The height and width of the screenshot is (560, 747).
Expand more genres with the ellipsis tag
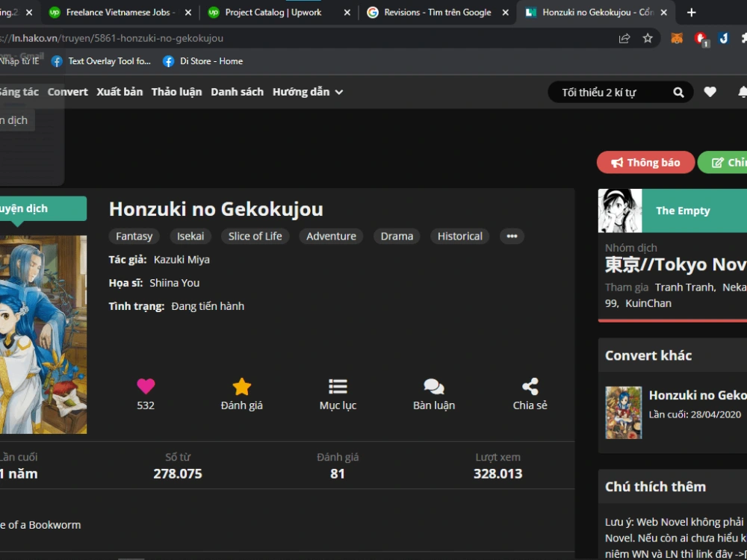click(x=512, y=236)
